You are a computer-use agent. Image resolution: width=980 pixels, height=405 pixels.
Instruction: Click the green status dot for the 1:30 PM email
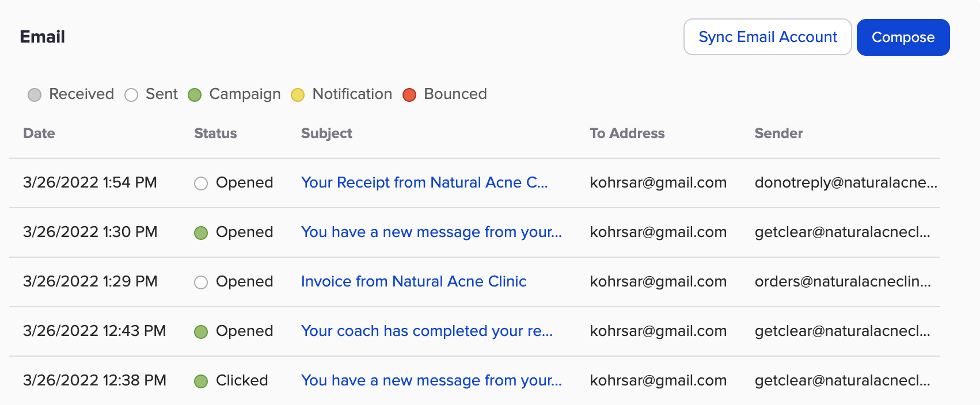click(201, 233)
